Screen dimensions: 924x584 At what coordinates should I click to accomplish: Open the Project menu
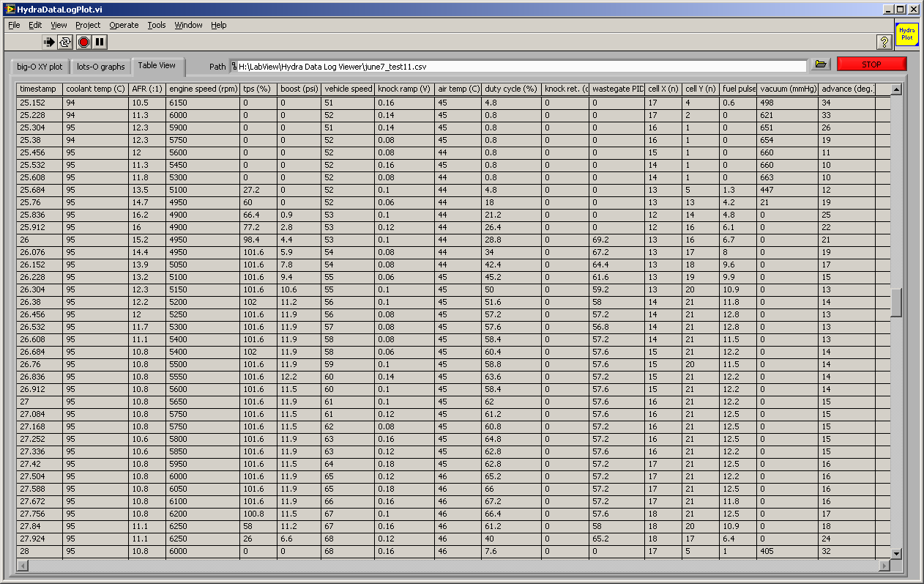[88, 25]
